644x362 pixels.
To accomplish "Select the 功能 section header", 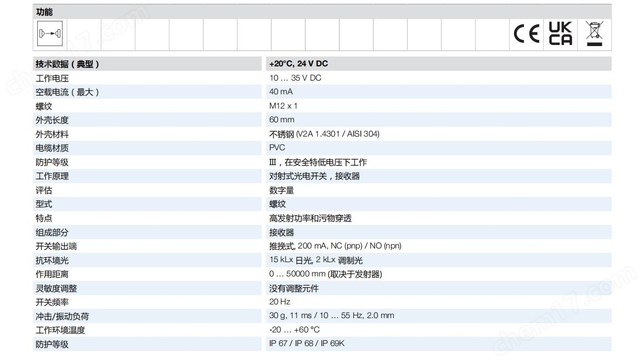I will [x=44, y=12].
